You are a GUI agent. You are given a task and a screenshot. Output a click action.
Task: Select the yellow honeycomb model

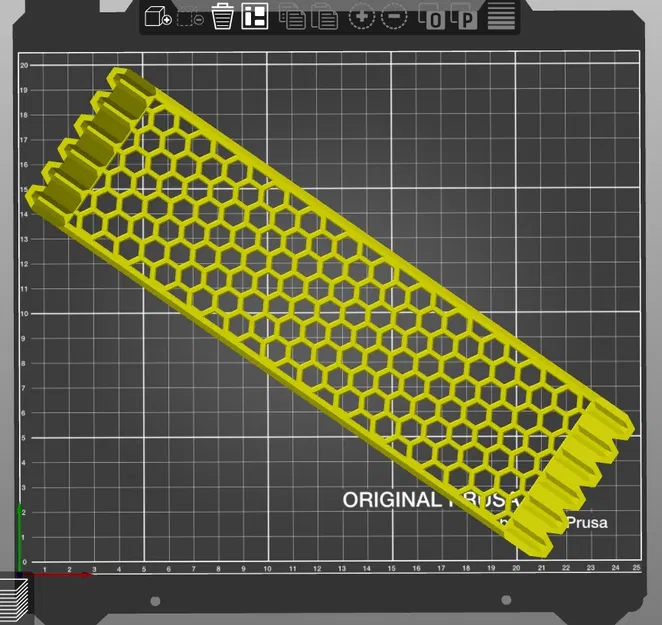(329, 312)
